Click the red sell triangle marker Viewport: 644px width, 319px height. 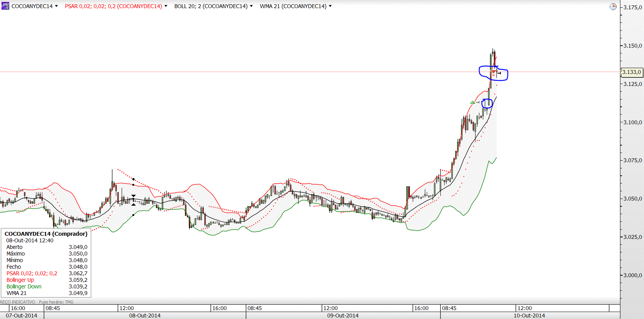click(493, 71)
